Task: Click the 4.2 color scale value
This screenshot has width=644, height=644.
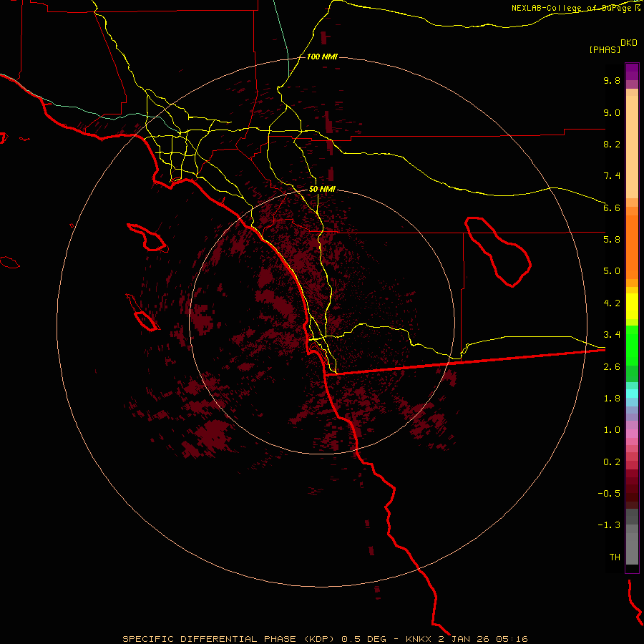Action: (612, 303)
